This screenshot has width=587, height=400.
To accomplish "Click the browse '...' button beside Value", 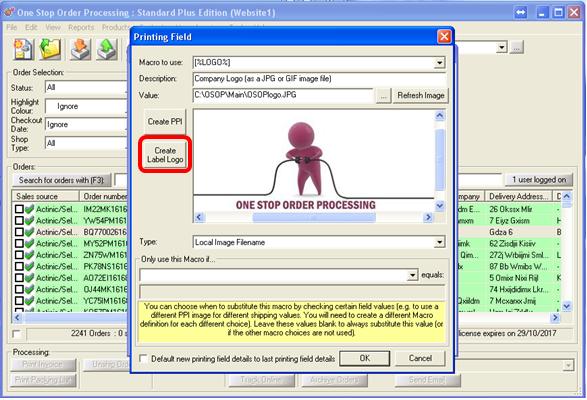I will (x=383, y=96).
